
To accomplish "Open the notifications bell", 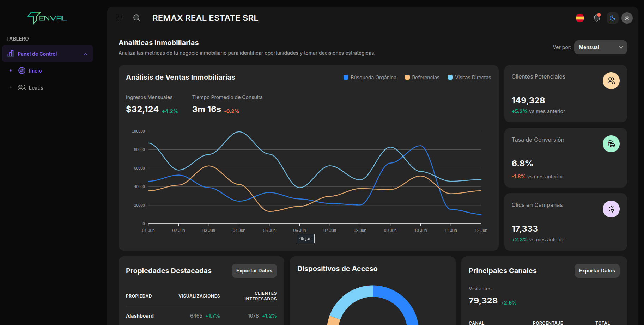I will (x=596, y=18).
